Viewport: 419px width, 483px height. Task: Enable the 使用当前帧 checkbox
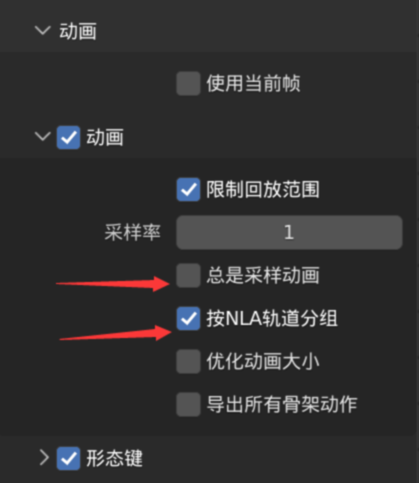pyautogui.click(x=188, y=83)
